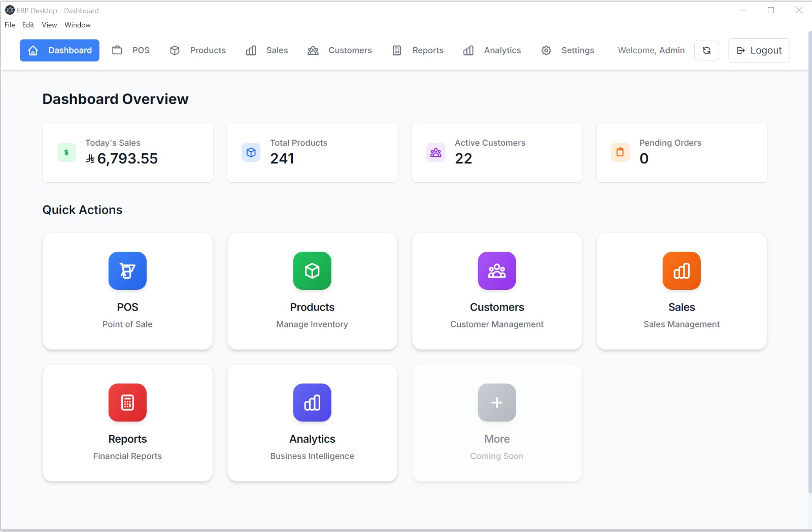Image resolution: width=812 pixels, height=532 pixels.
Task: Click the refresh icon beside Welcome, Admin
Action: click(x=706, y=50)
